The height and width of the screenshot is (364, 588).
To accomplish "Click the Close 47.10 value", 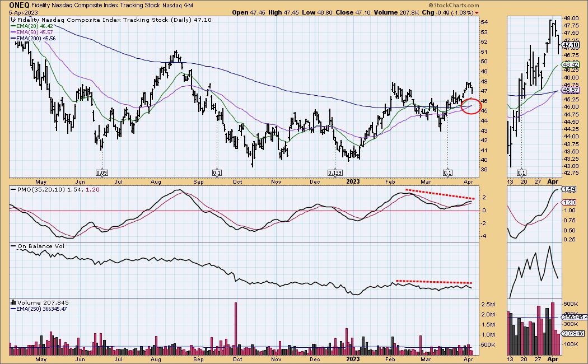I will [353, 12].
